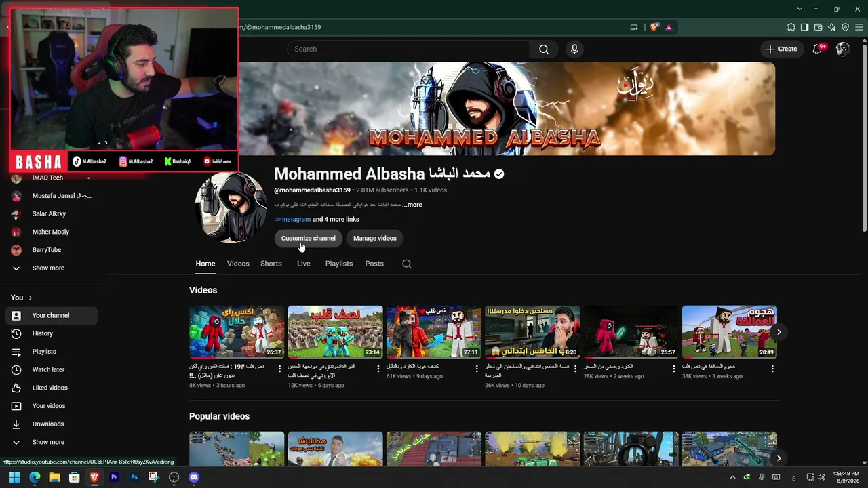
Task: Click the Manage videos button
Action: (x=375, y=238)
